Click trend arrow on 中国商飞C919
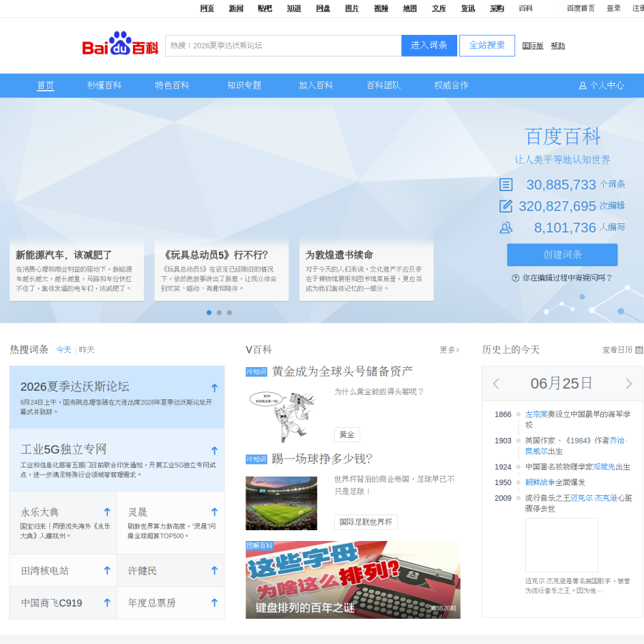644x644 pixels. [107, 602]
